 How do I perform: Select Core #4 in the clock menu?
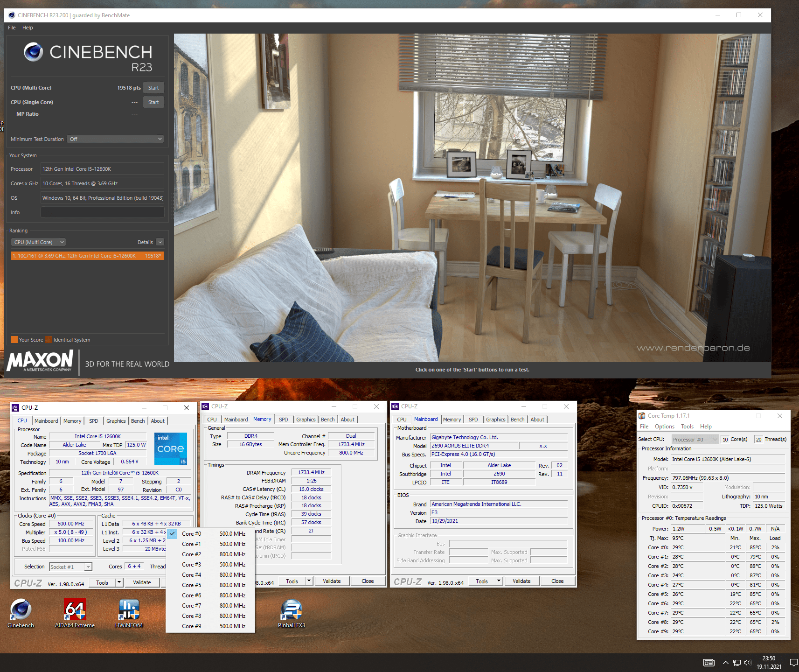point(210,575)
